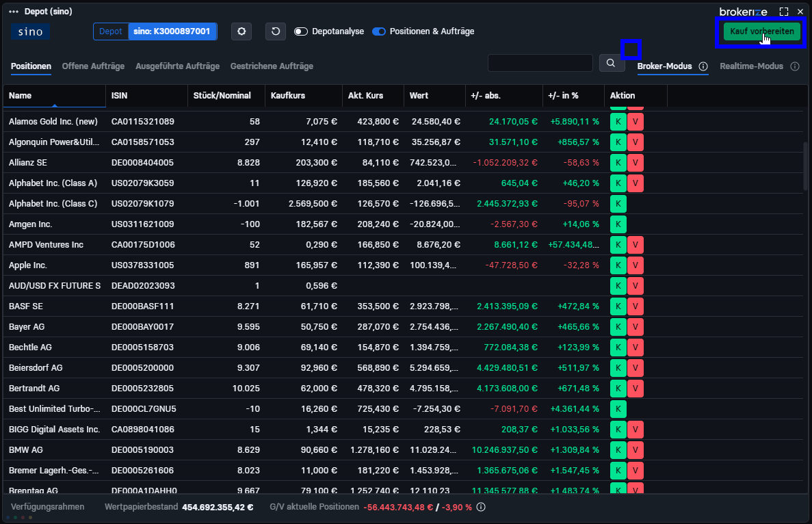The image size is (812, 524).
Task: Open depot settings with the gear icon
Action: pos(241,31)
